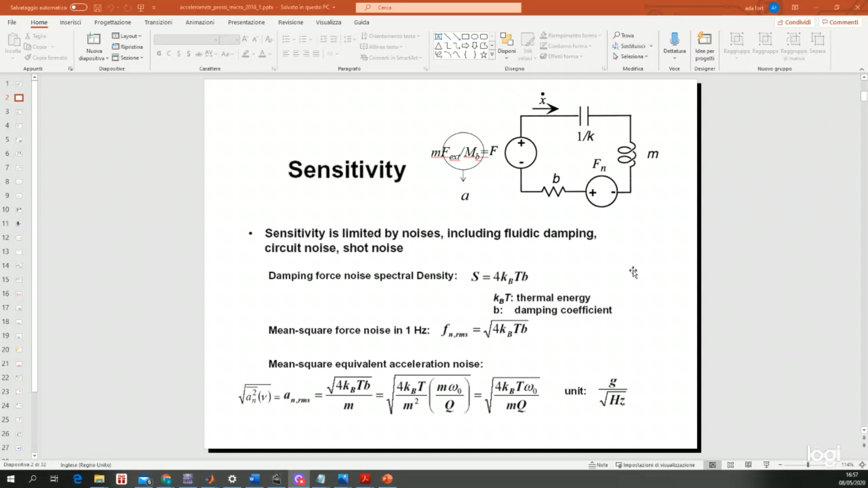The image size is (868, 488).
Task: Start slideshow from status bar icon
Action: [766, 465]
